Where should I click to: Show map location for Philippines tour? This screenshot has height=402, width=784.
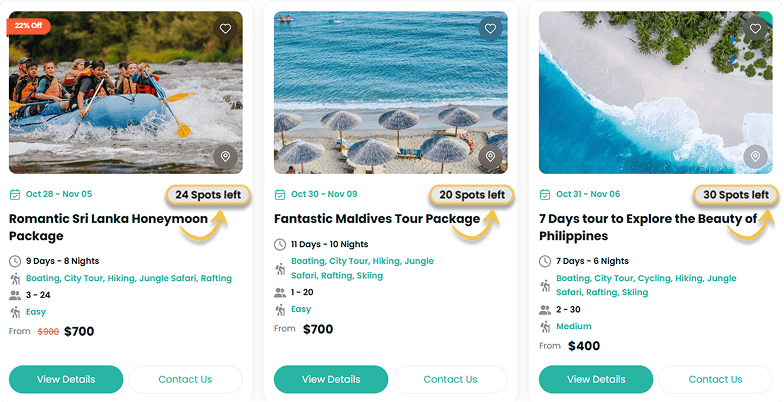755,157
